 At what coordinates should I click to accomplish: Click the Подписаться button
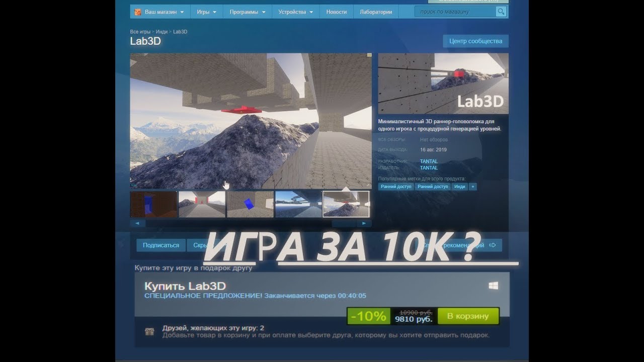click(161, 245)
